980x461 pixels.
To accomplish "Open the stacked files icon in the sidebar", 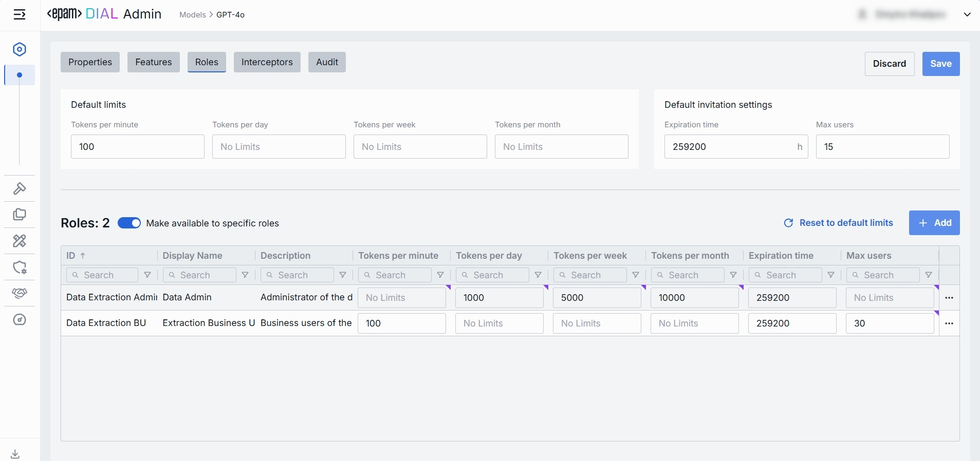I will pos(20,215).
